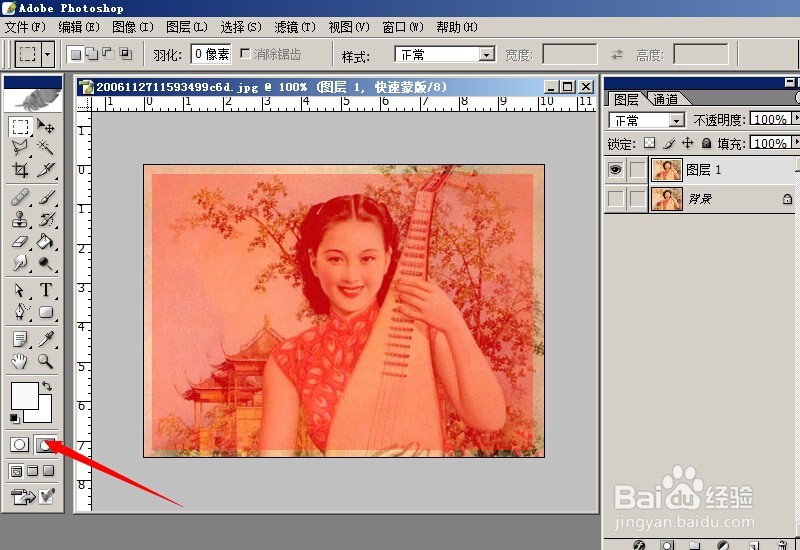
Task: Select the Eyedropper tool
Action: [x=46, y=339]
